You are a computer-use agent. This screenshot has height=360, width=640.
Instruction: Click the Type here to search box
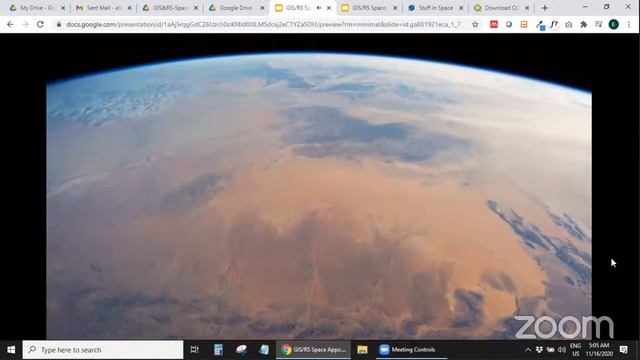pos(103,350)
